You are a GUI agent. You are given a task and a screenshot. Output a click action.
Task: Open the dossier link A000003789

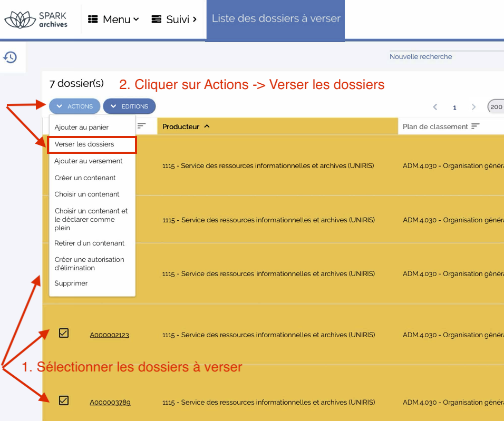tap(110, 403)
